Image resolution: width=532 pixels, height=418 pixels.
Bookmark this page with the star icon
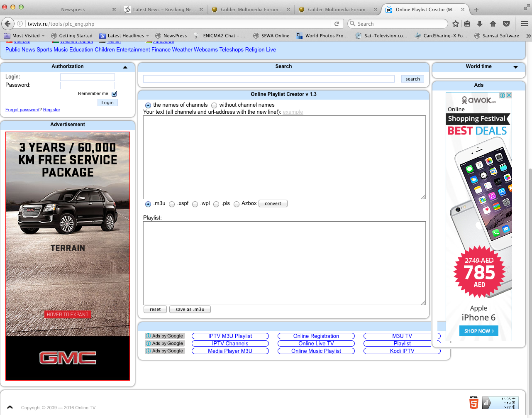point(455,24)
